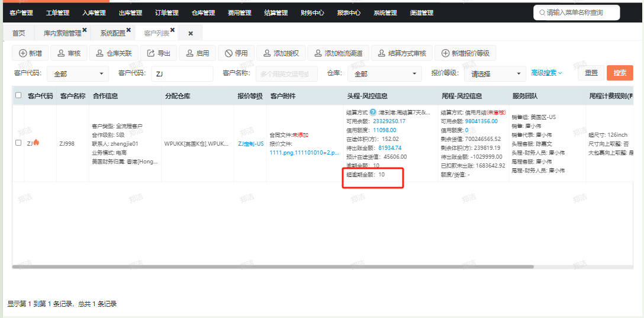The width and height of the screenshot is (644, 318).
Task: Click 信用额度 value 11098.00
Action: pos(384,130)
